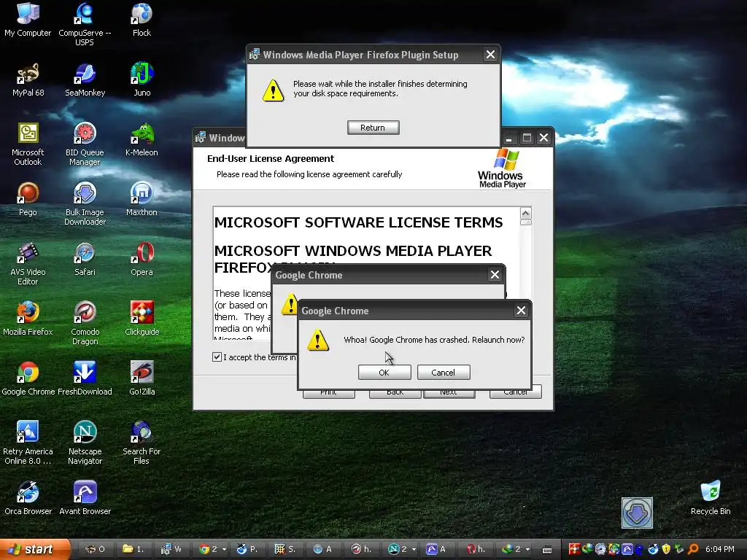Screen dimensions: 747x560
Task: Switch to the installer 'W' taskbar button
Action: click(171, 550)
